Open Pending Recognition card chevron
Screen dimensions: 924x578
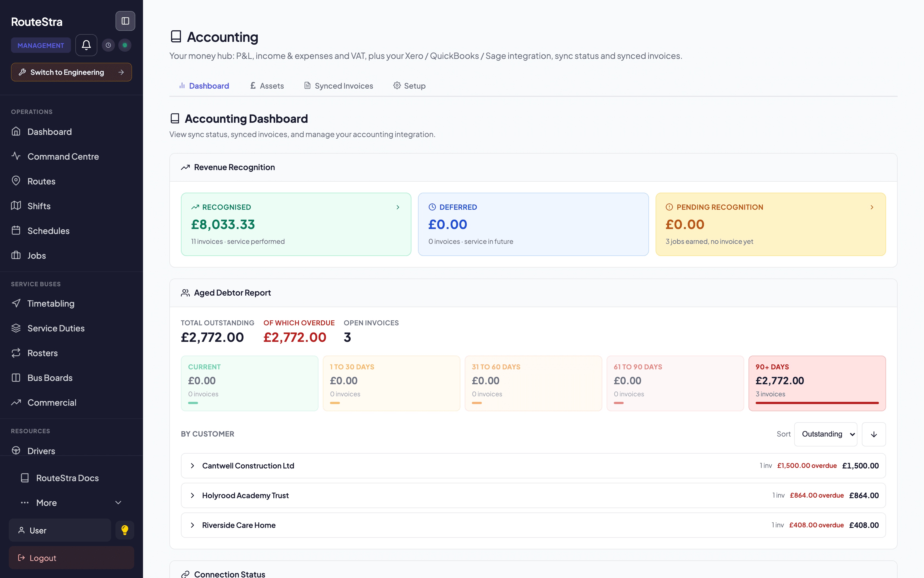tap(872, 207)
